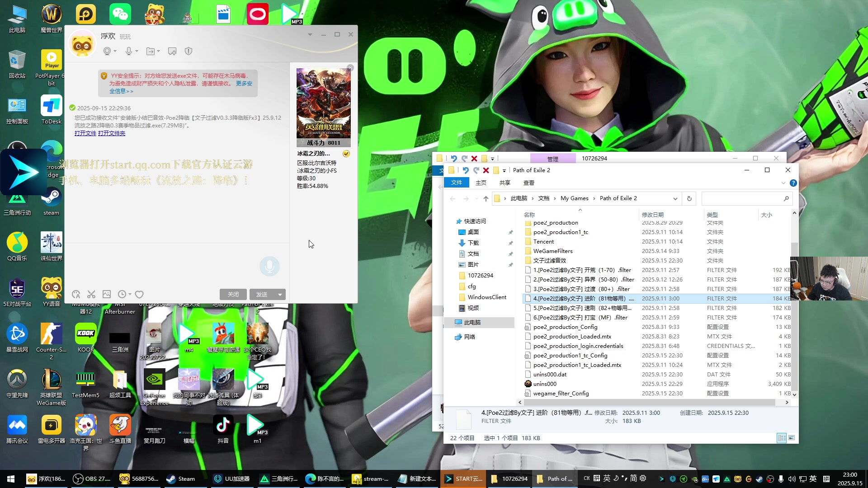Switch to large icons view in status bar
The height and width of the screenshot is (488, 868).
pyautogui.click(x=792, y=438)
